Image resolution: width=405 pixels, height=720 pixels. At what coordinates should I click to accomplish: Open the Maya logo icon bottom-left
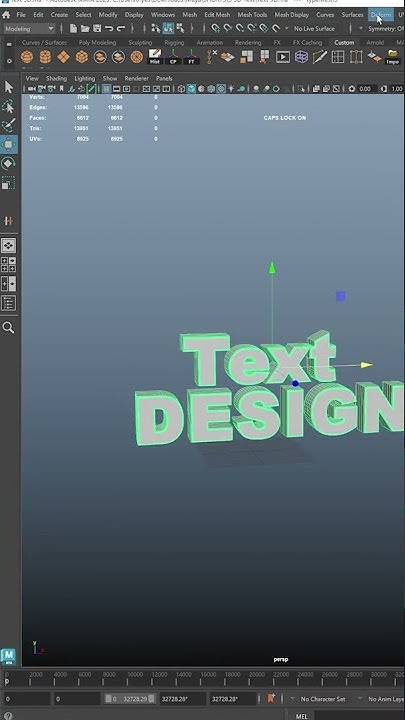(x=9, y=657)
